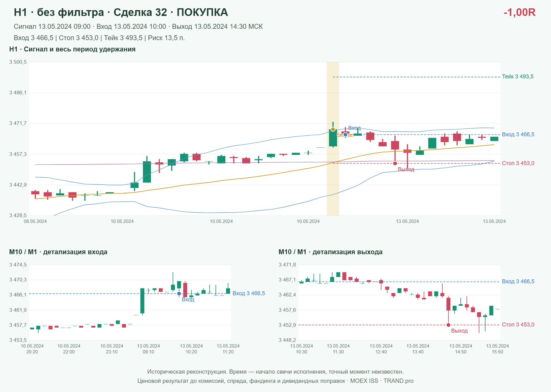Click the red exit dot on H1 chart
The width and height of the screenshot is (551, 392).
click(x=395, y=163)
